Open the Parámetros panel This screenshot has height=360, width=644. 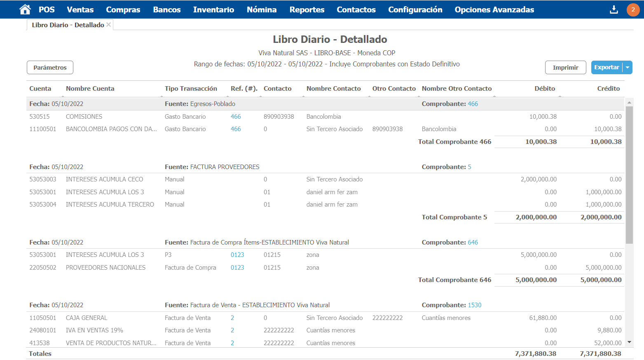pos(50,68)
